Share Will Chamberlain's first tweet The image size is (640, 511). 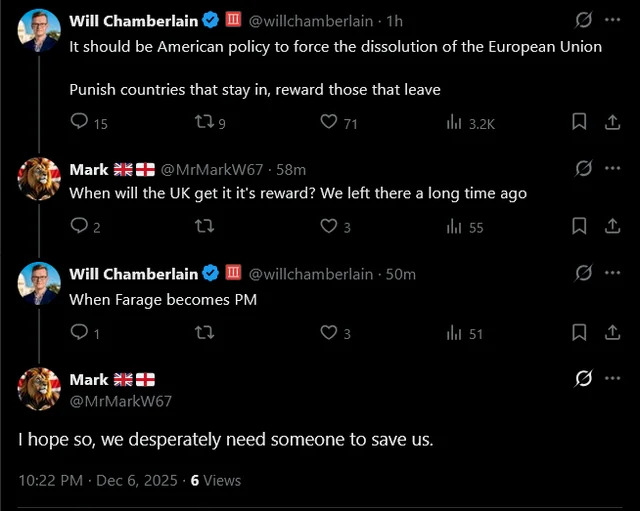point(612,122)
